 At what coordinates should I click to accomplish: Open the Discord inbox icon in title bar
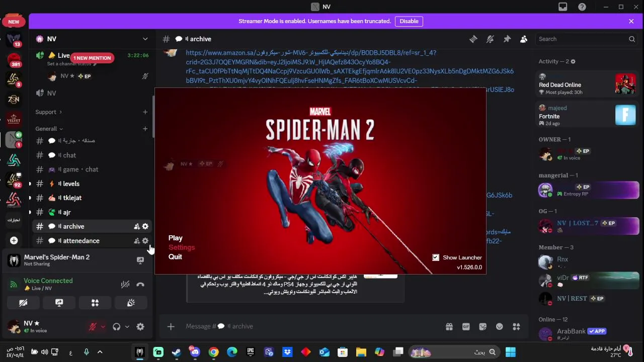(562, 7)
